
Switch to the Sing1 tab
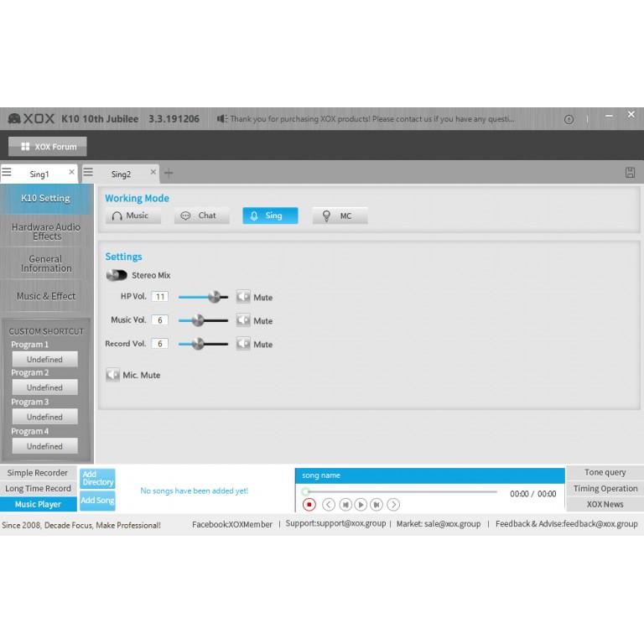[x=39, y=174]
